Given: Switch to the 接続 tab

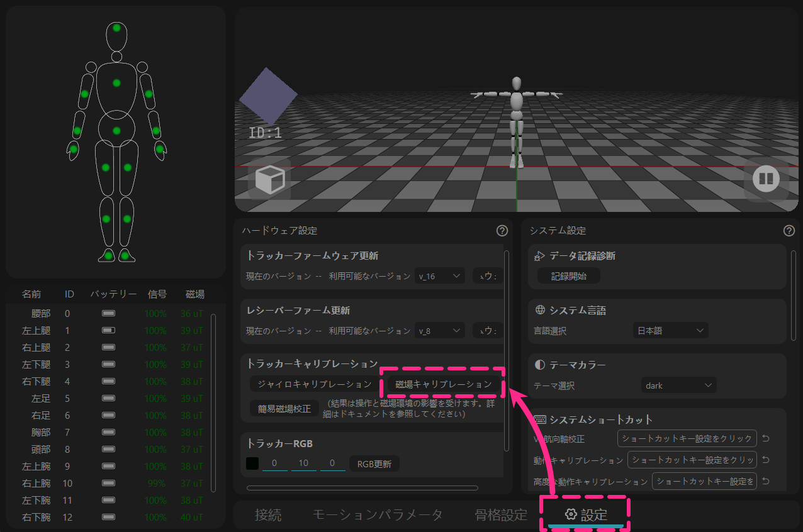Looking at the screenshot, I should 268,514.
